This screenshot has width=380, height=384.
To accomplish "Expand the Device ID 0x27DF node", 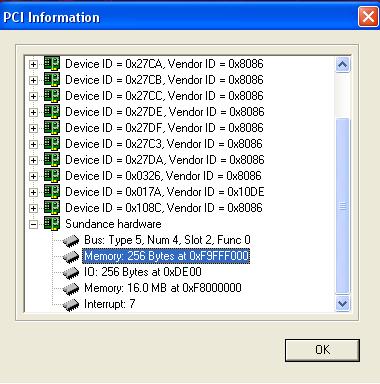I will [33, 128].
